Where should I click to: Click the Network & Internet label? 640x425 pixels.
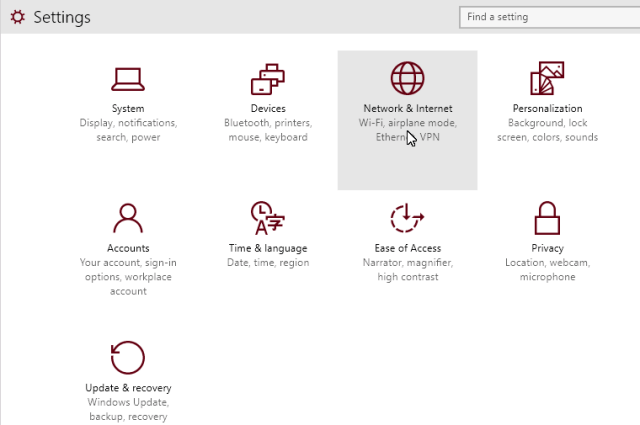tap(408, 109)
